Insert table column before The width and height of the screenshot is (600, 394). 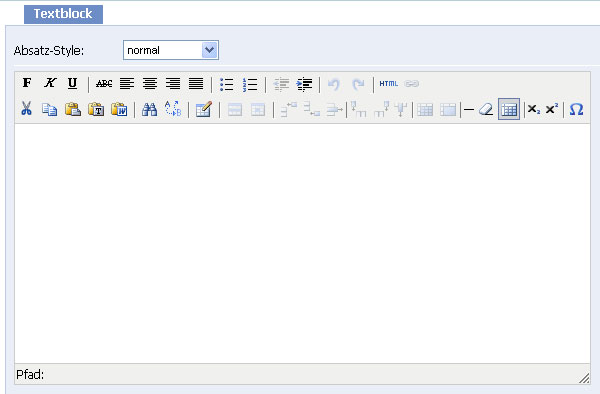pos(359,109)
